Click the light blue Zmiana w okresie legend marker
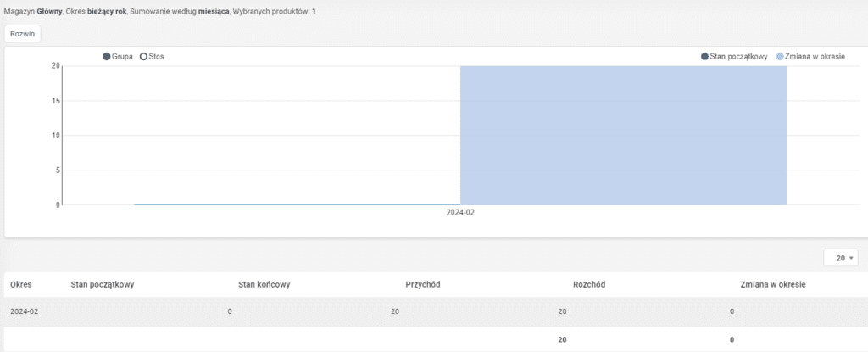Viewport: 868px width, 352px height. click(780, 57)
